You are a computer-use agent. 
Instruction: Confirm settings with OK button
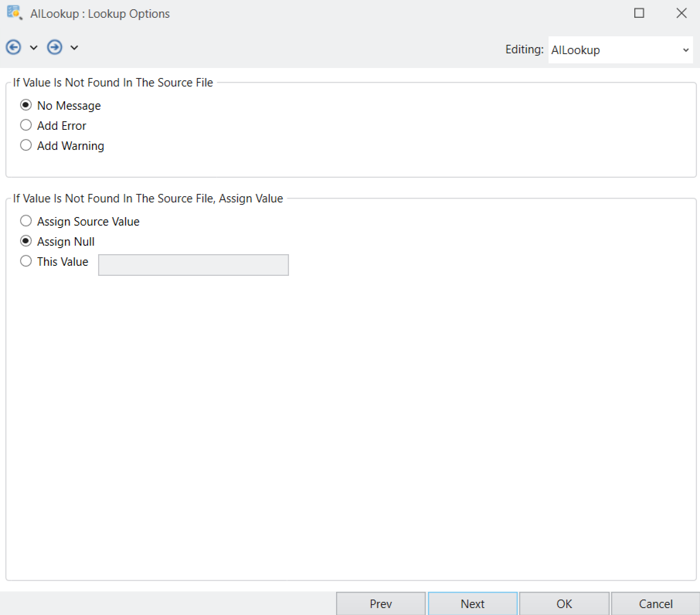[564, 603]
